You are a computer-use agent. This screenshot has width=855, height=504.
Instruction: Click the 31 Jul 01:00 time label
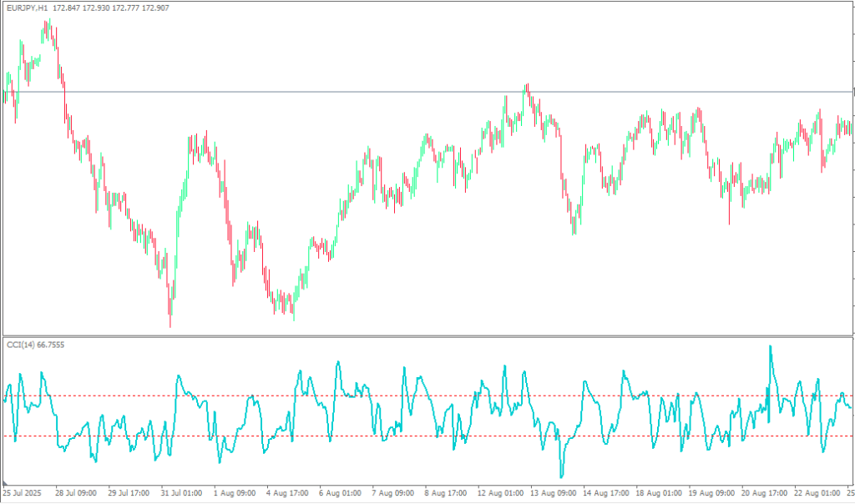(182, 493)
